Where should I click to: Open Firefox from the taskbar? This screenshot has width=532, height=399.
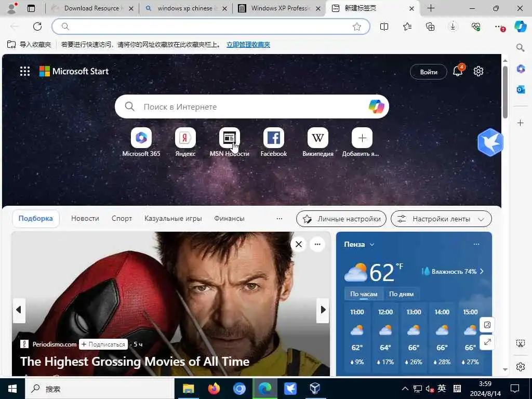click(x=214, y=389)
